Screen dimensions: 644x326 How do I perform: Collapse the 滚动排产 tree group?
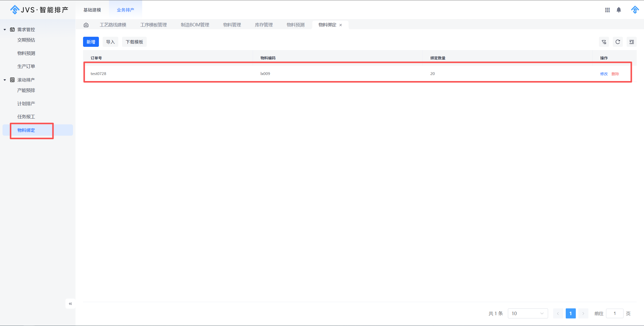point(5,80)
